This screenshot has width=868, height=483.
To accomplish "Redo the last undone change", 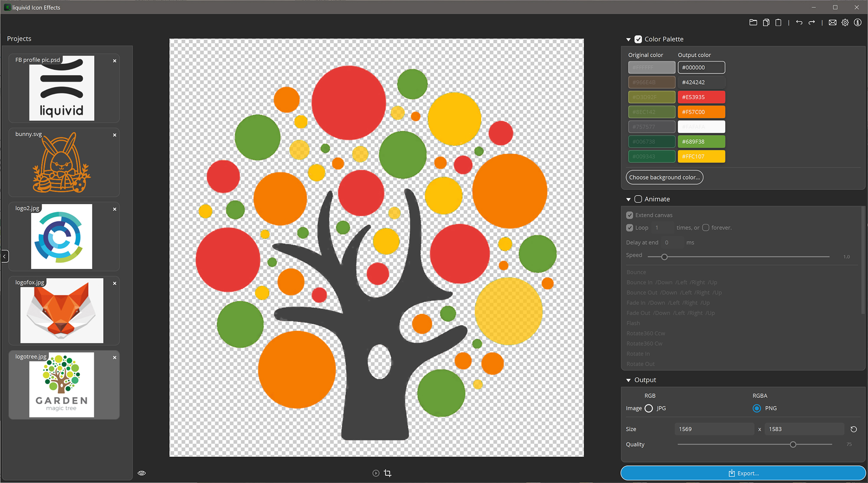I will pos(812,22).
